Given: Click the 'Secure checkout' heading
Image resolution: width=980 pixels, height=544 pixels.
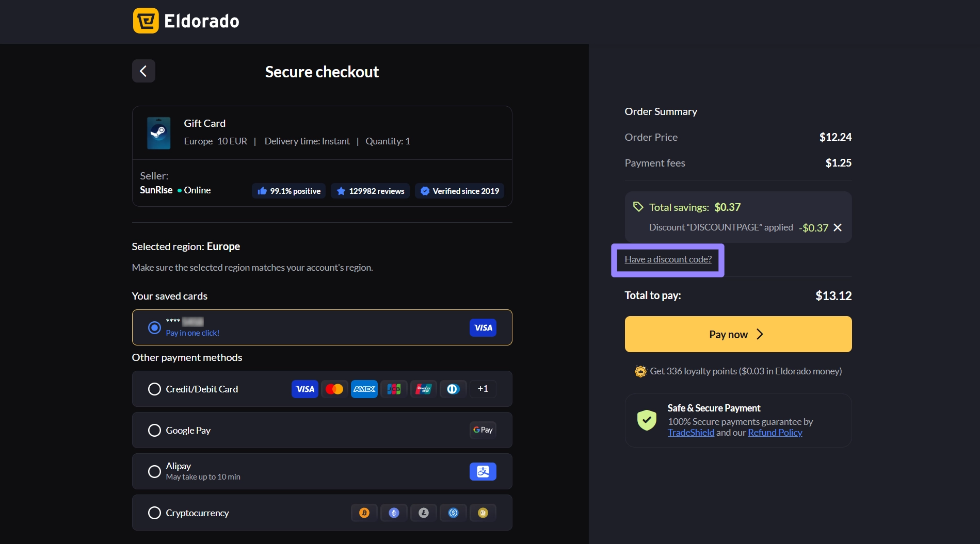Looking at the screenshot, I should [322, 72].
